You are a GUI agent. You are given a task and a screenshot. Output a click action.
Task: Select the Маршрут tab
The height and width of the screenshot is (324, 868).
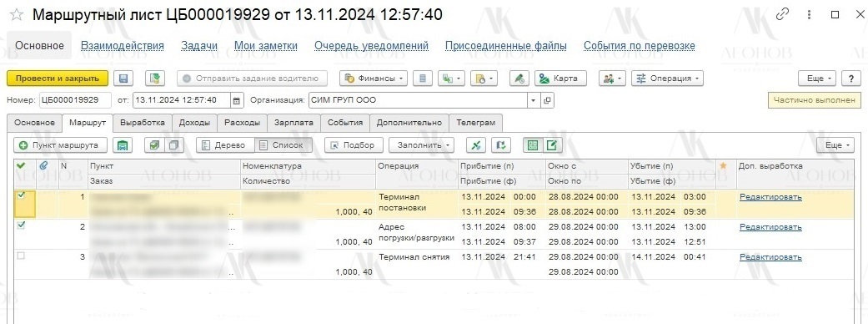88,123
